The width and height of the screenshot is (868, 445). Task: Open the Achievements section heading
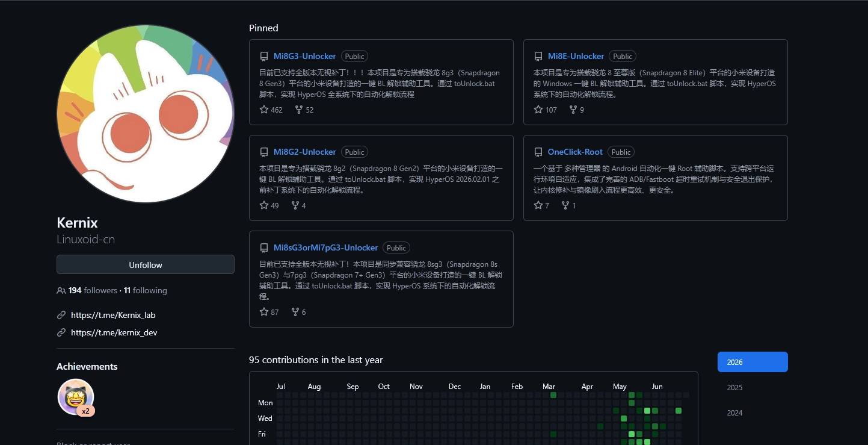coord(87,367)
